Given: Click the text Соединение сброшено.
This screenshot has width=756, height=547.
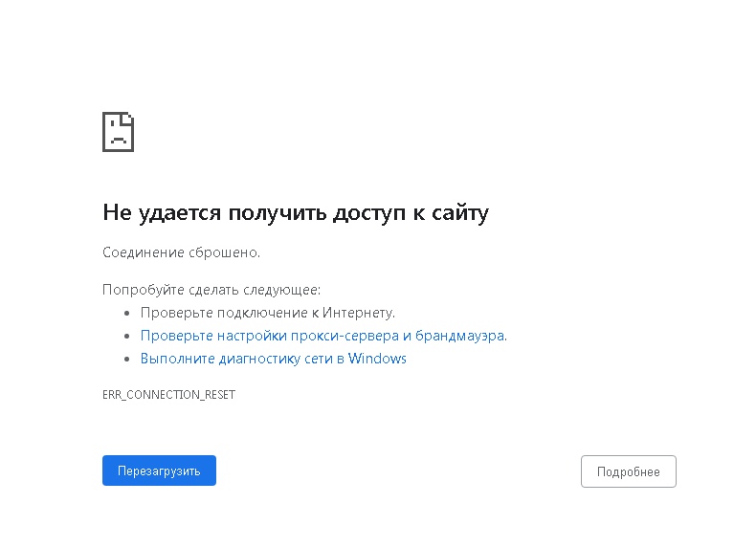Looking at the screenshot, I should (x=181, y=252).
